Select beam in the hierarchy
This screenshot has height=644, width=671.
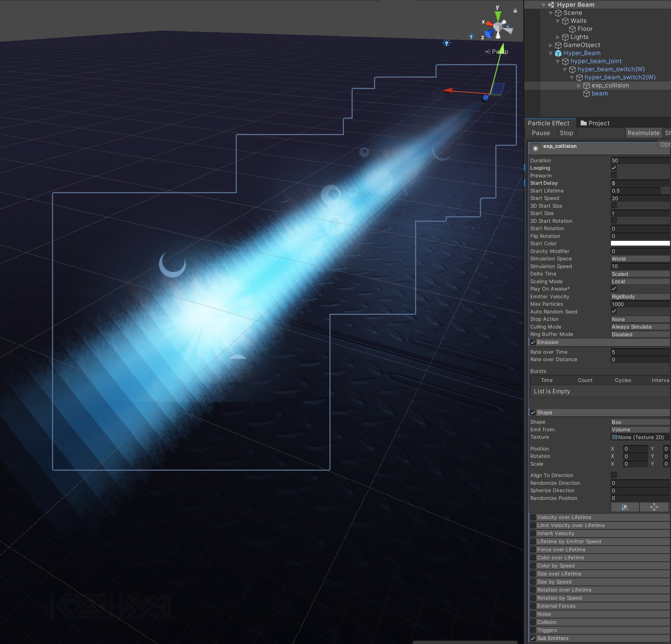pos(599,94)
